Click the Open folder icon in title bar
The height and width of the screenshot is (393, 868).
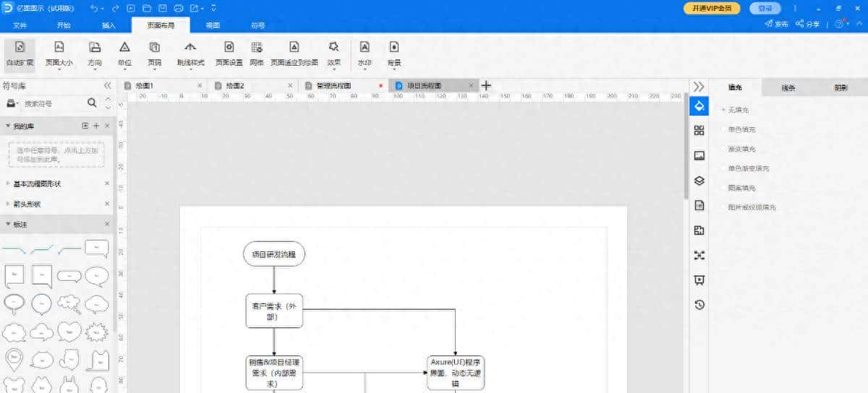tap(147, 8)
